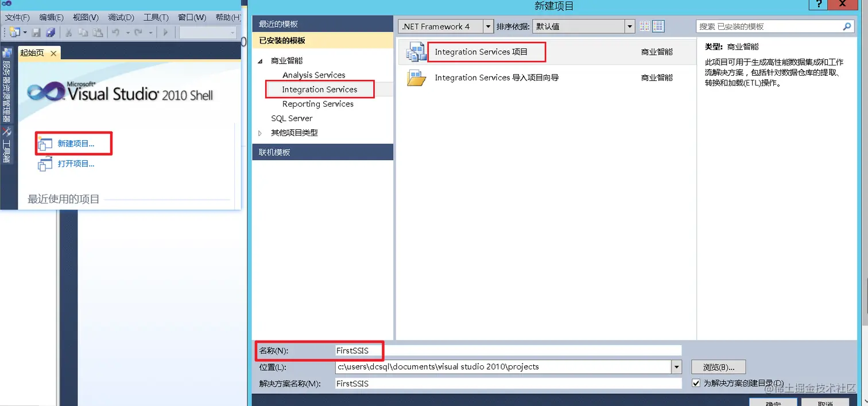
Task: Click the Save toolbar icon
Action: [37, 33]
